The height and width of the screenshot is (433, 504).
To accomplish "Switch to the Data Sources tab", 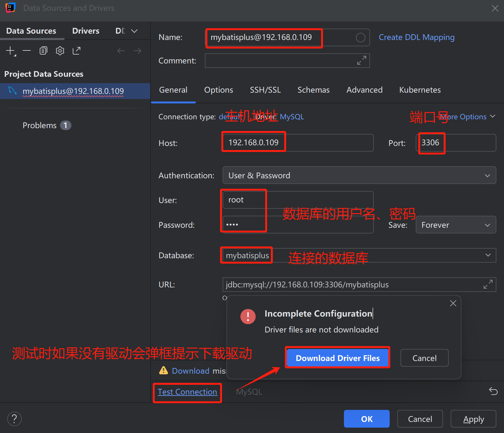I will [31, 31].
